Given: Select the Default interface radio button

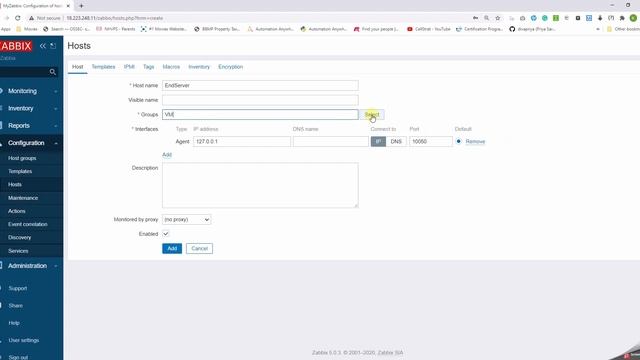Looking at the screenshot, I should pyautogui.click(x=459, y=141).
